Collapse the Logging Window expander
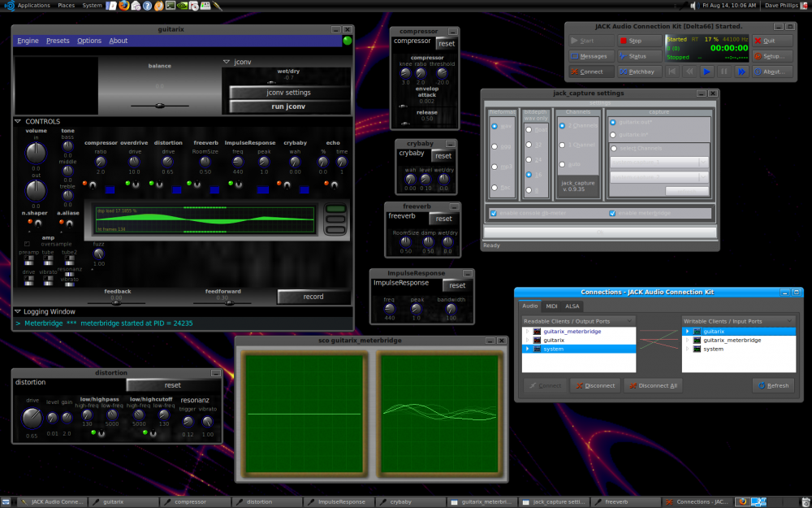The height and width of the screenshot is (508, 812). tap(18, 311)
